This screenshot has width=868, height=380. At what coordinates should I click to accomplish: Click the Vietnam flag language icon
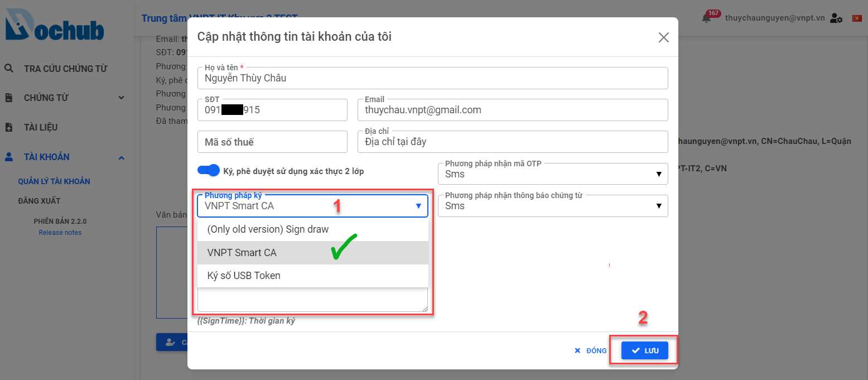(857, 18)
